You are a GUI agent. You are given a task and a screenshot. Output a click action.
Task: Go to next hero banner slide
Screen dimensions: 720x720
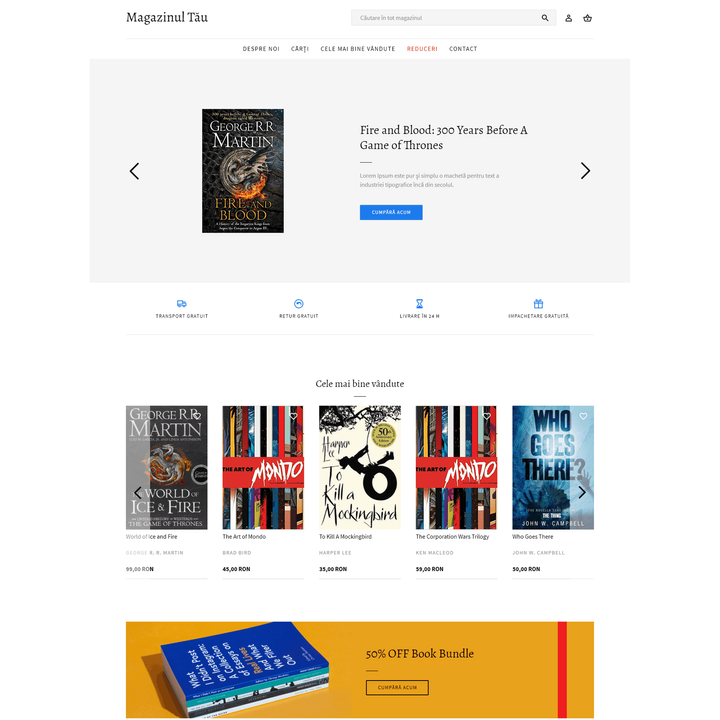tap(585, 171)
